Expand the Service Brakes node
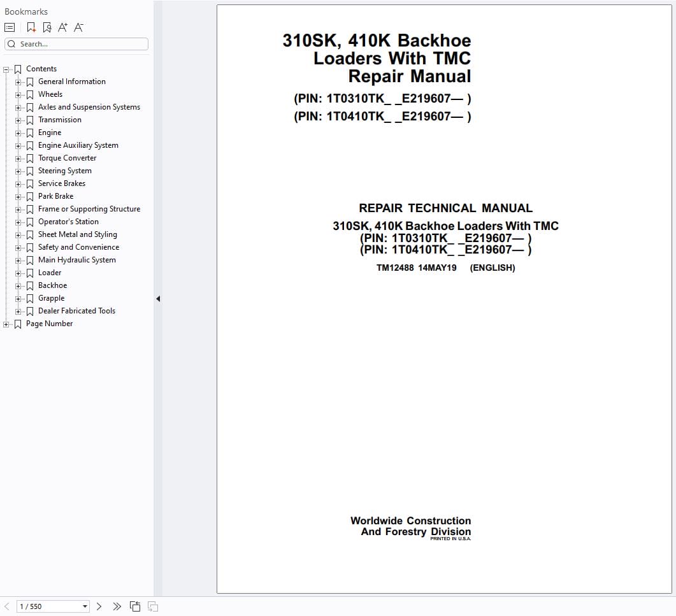The height and width of the screenshot is (616, 676). (18, 184)
